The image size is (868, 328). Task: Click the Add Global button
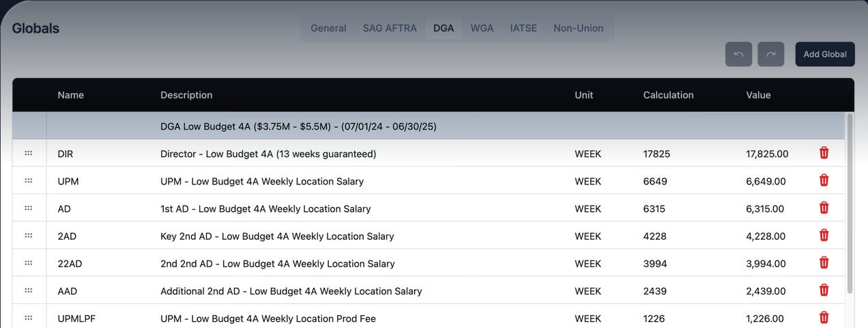825,54
